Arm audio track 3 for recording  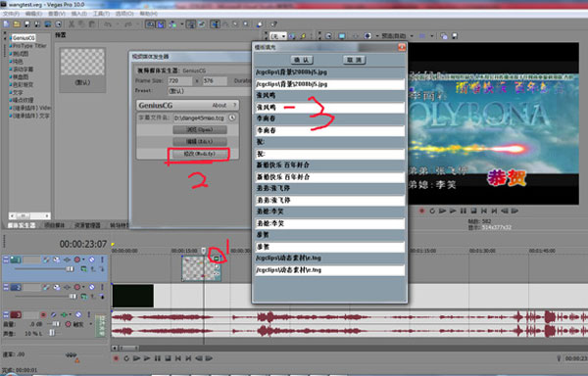pyautogui.click(x=43, y=315)
